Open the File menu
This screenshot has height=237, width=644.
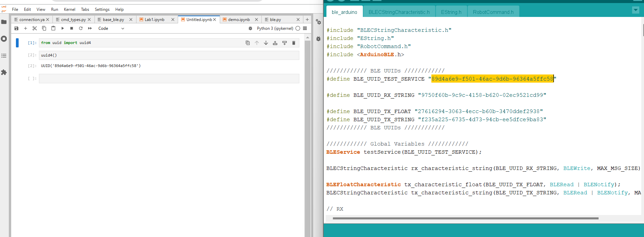[x=15, y=9]
